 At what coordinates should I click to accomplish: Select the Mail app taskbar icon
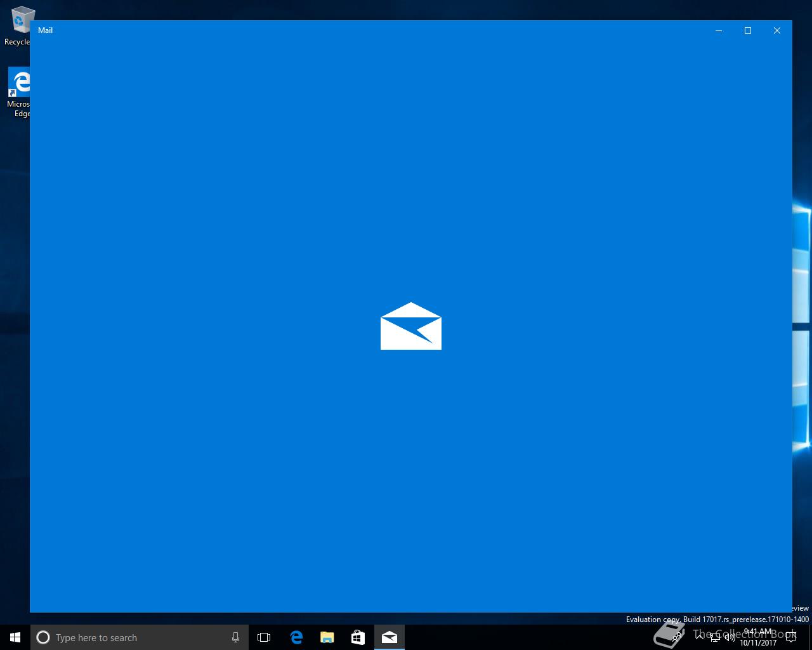pyautogui.click(x=389, y=637)
